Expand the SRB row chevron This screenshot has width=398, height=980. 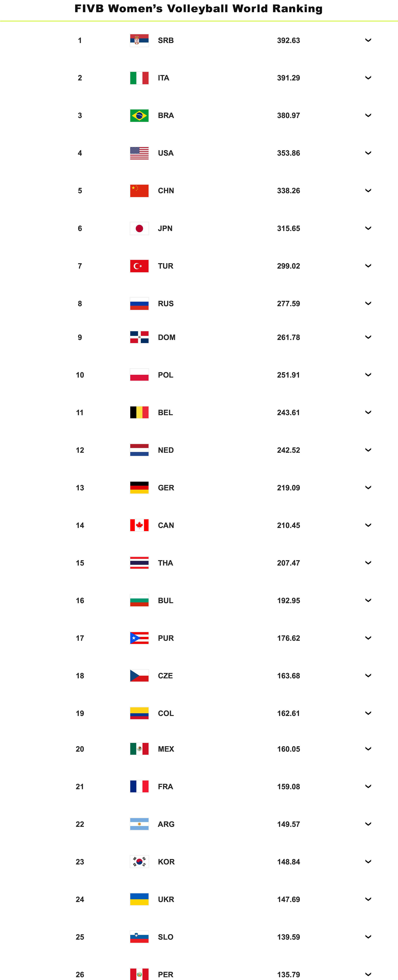click(368, 40)
